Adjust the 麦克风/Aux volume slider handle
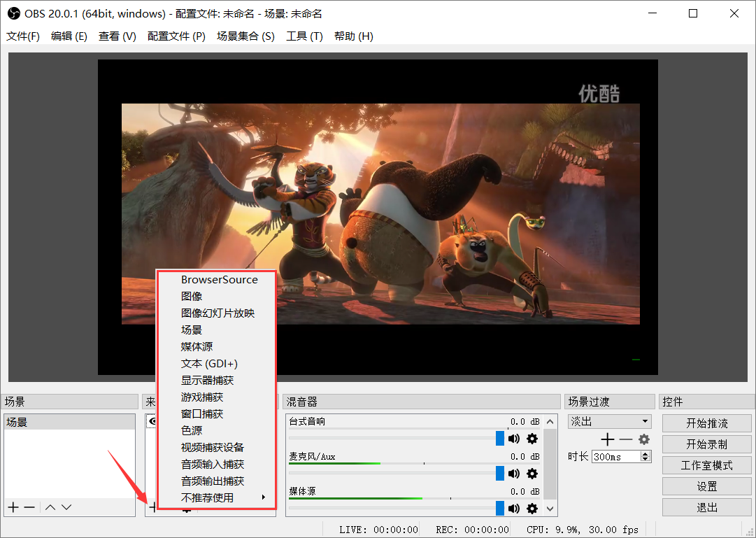This screenshot has height=538, width=756. click(500, 474)
